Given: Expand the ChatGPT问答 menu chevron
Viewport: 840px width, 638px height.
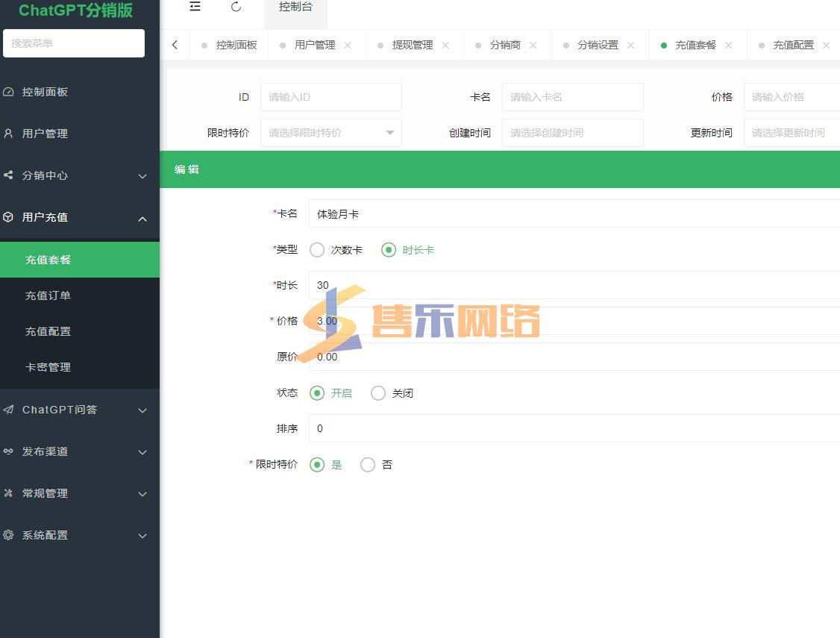Looking at the screenshot, I should [x=142, y=410].
